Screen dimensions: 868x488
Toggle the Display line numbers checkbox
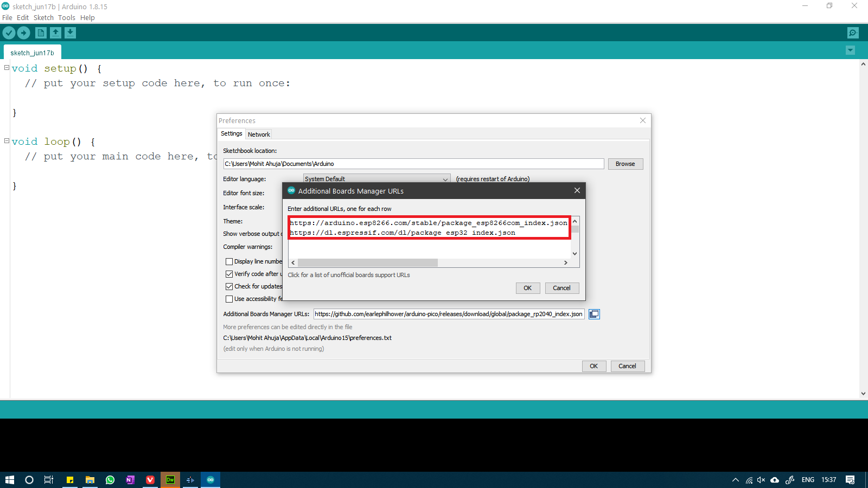(229, 261)
